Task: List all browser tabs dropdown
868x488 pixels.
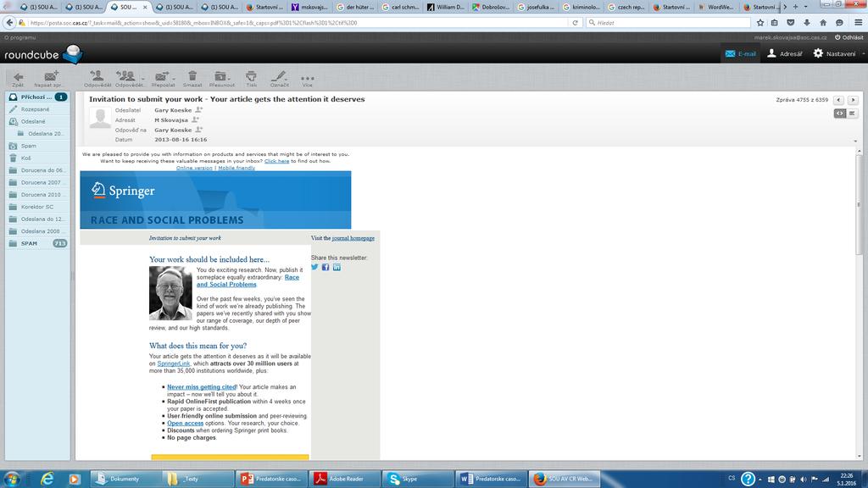Action: 805,7
